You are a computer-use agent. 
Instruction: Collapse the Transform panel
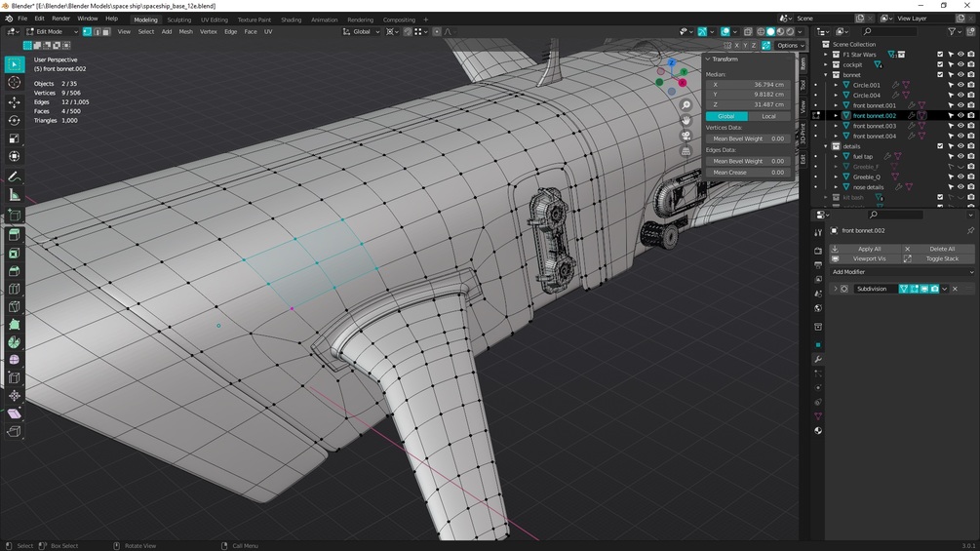[708, 59]
